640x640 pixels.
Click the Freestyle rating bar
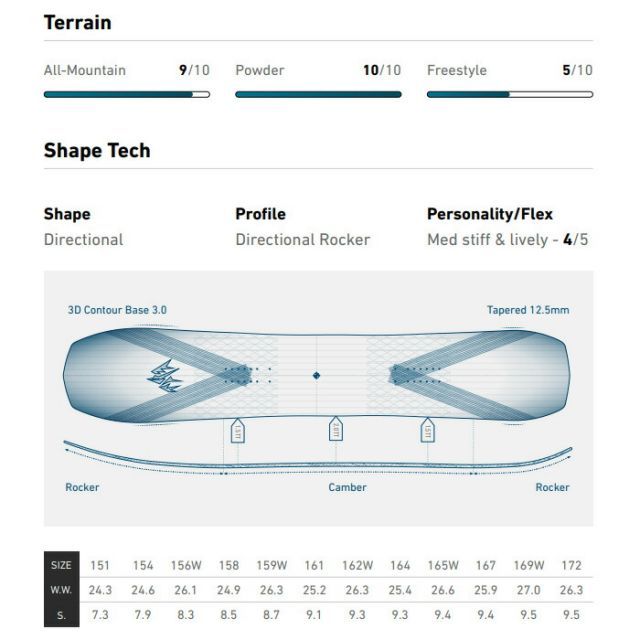510,94
